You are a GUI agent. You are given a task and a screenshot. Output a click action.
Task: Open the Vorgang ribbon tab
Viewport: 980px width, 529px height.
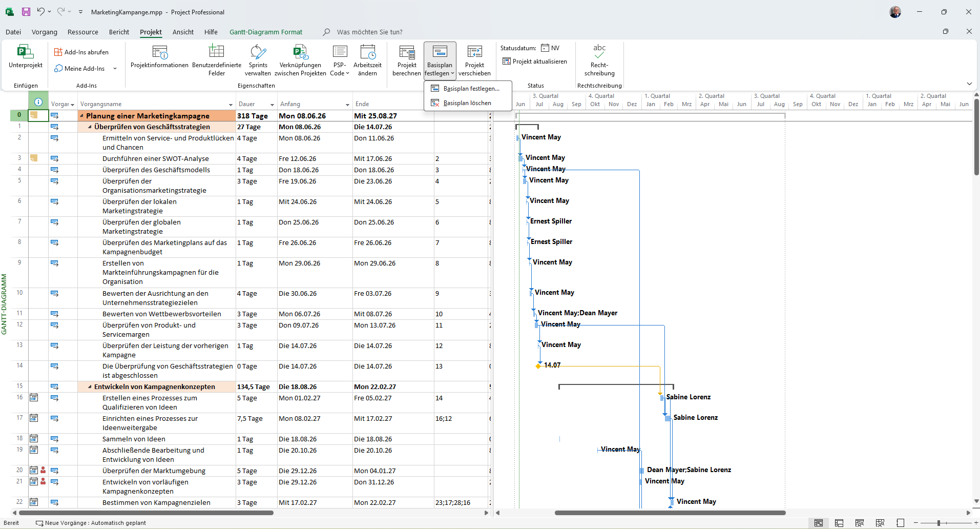click(45, 32)
